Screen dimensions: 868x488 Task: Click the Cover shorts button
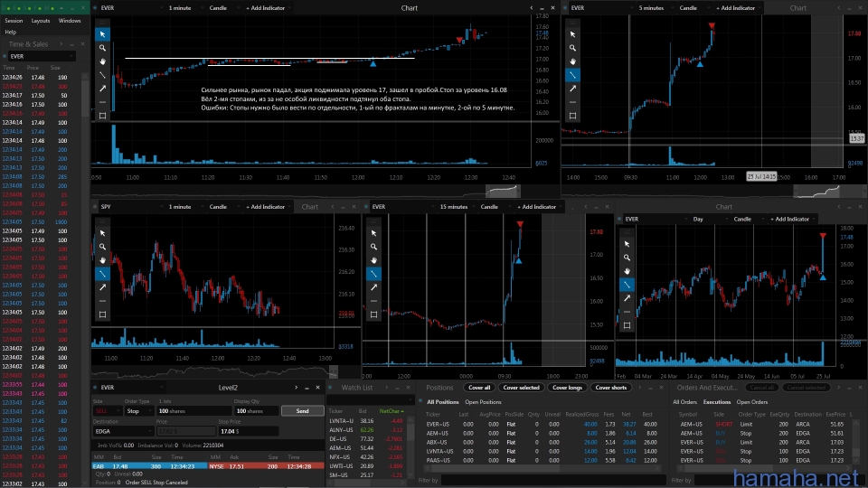tap(610, 388)
